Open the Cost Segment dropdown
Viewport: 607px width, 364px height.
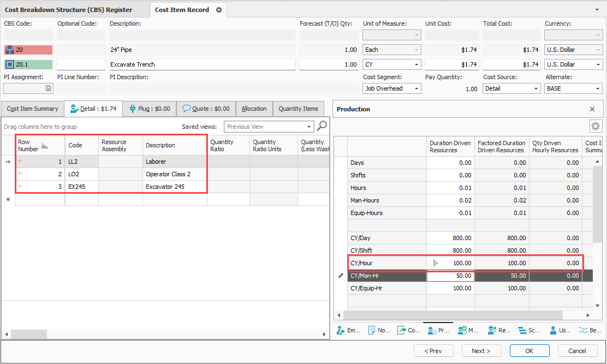(x=417, y=88)
